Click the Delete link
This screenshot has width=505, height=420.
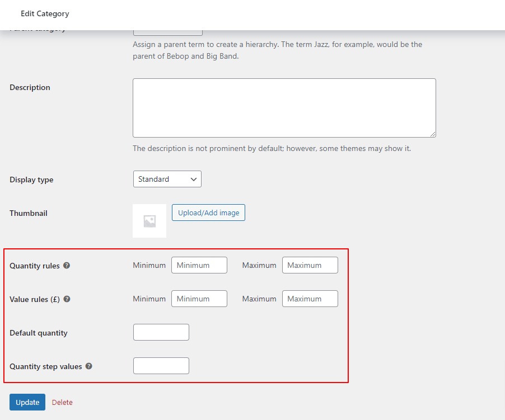(62, 402)
